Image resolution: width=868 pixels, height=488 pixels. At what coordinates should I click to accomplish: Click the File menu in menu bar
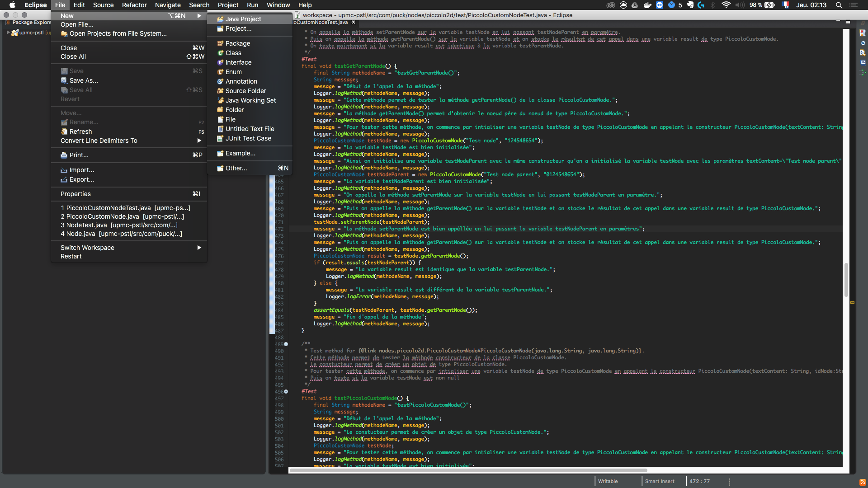(60, 5)
